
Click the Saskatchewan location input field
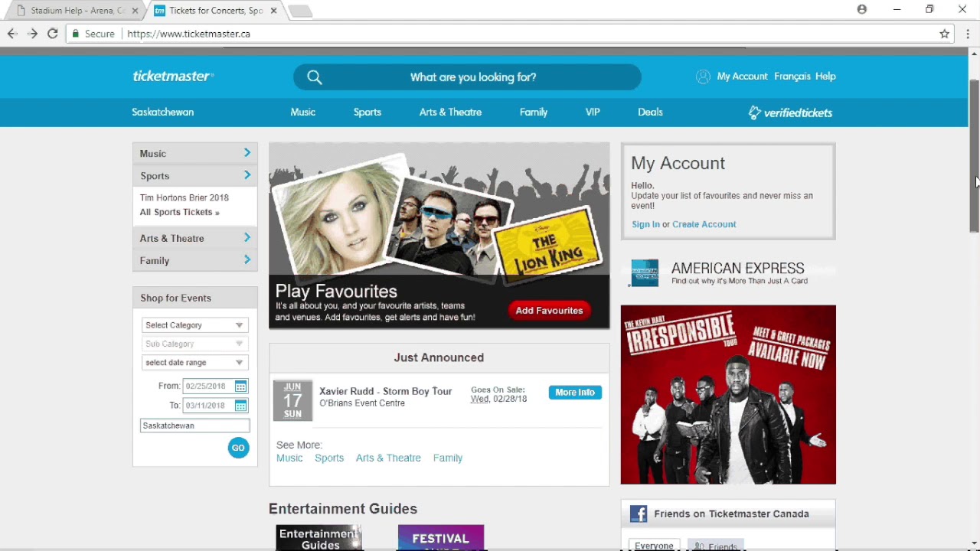tap(194, 425)
